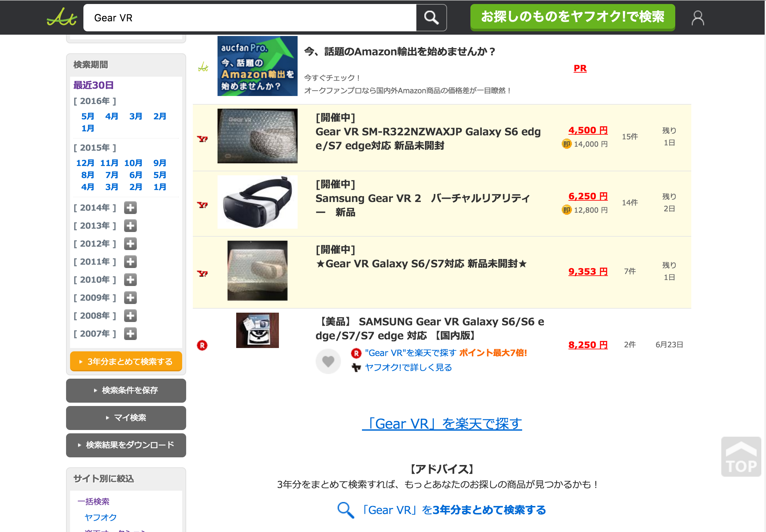Select 一括検索 site filter

(93, 502)
